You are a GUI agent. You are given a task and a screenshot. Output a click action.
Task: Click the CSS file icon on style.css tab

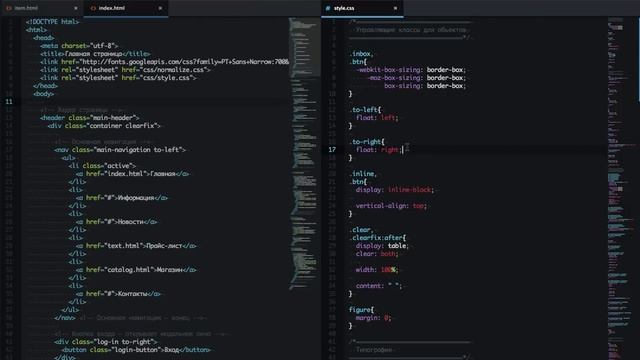[328, 8]
